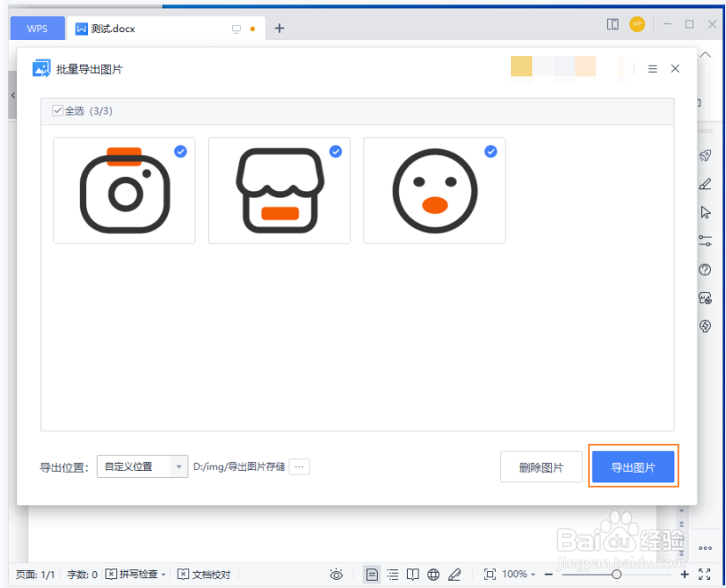Switch to writing mode pen icon

[x=455, y=575]
